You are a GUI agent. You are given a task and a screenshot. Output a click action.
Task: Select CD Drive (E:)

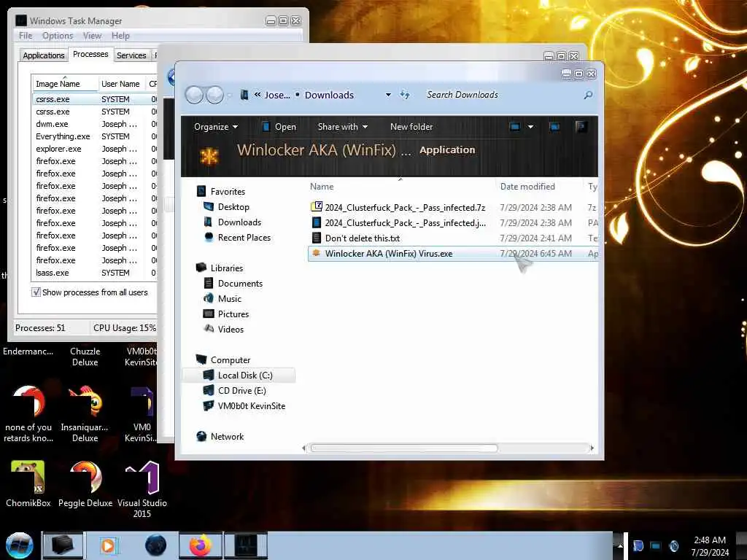(x=241, y=391)
